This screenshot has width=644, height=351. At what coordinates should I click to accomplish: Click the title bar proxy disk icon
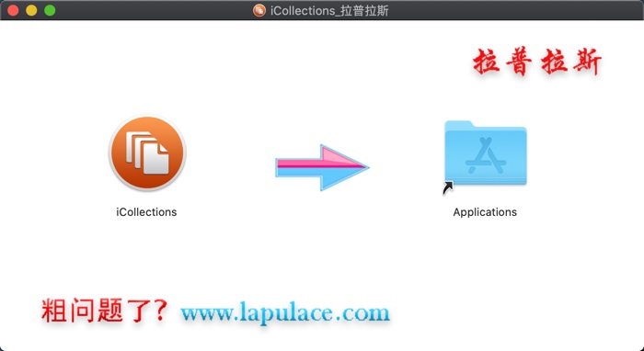(x=259, y=10)
